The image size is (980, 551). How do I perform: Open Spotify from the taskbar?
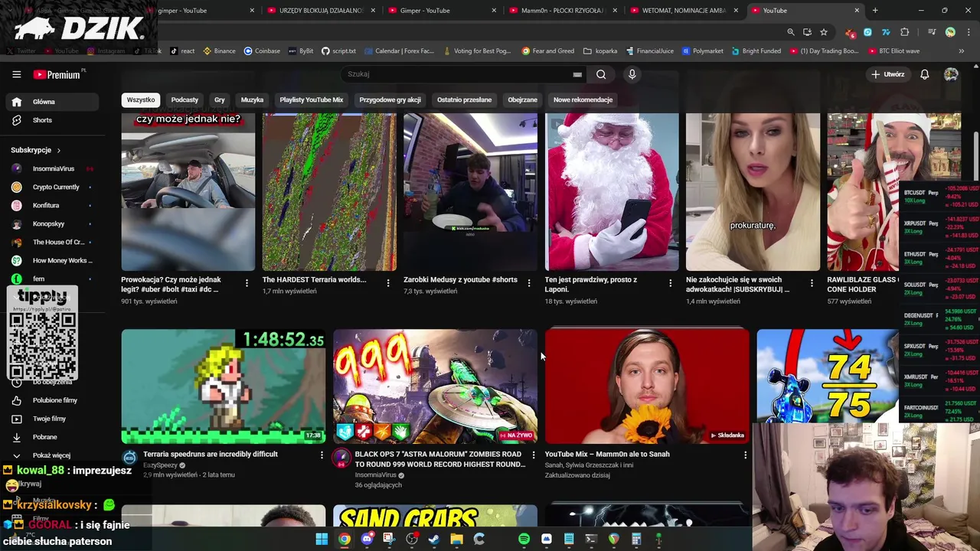point(524,539)
